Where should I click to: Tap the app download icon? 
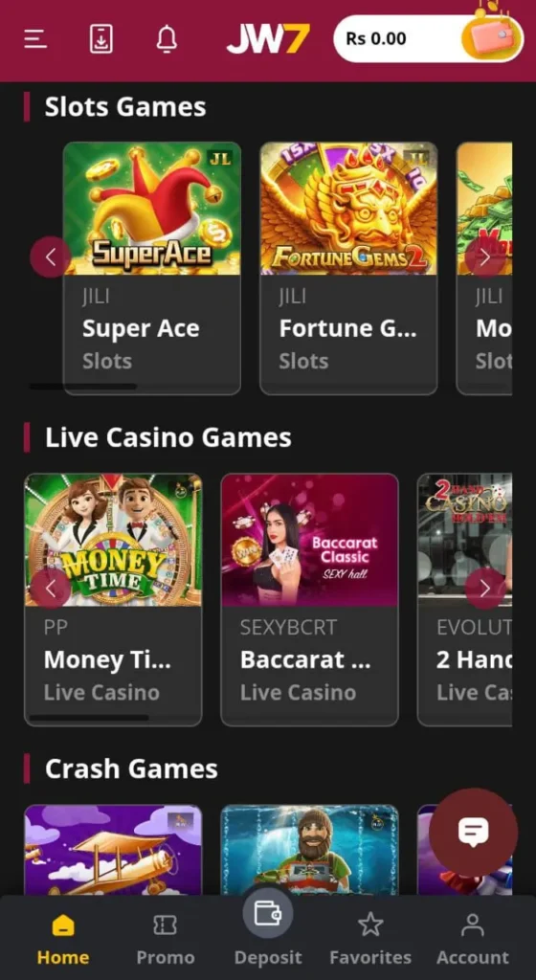[100, 38]
